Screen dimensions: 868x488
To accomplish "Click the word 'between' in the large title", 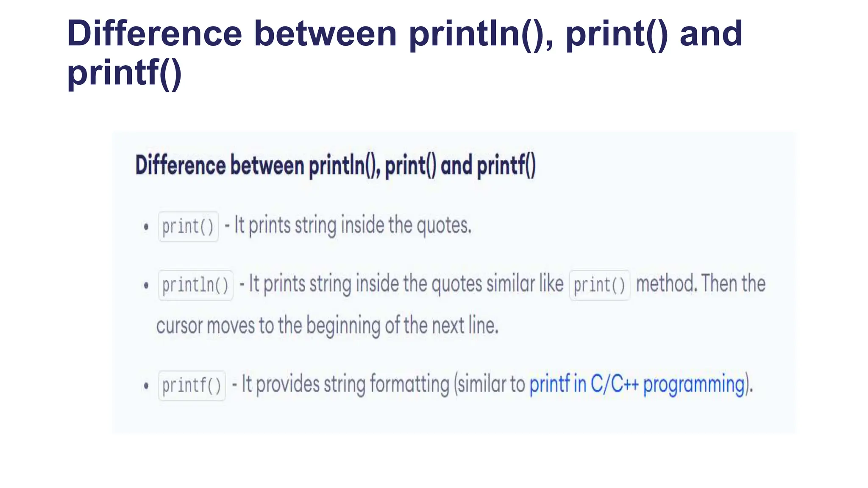I will click(x=325, y=33).
